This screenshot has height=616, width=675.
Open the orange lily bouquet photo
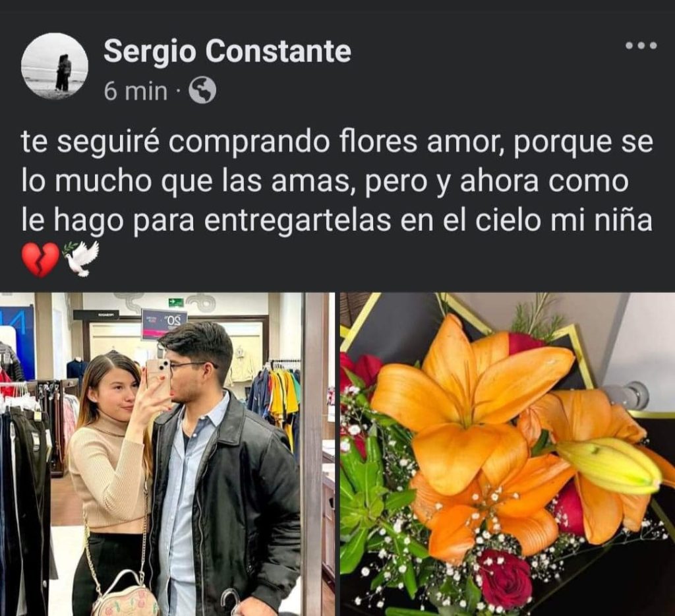507,454
